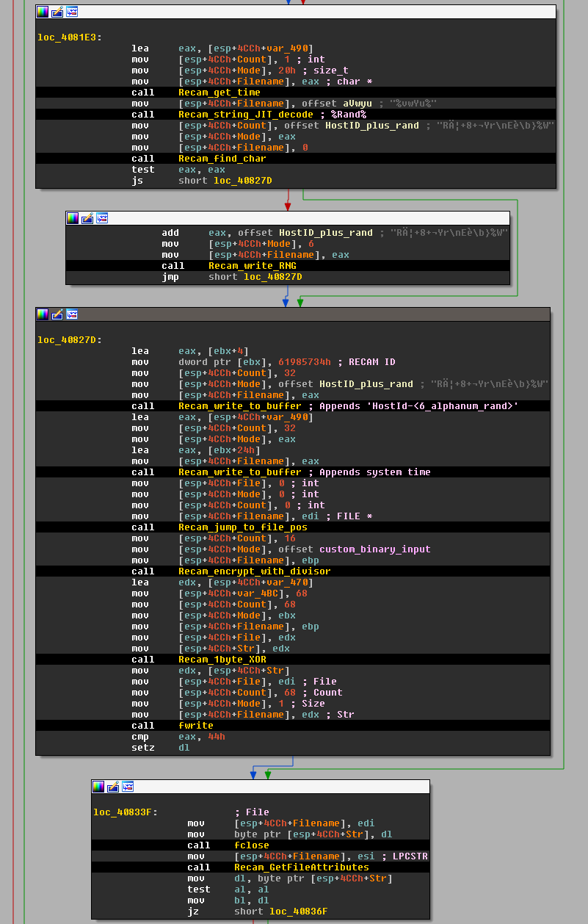Click color palette icon of loc_4081E3 node
Screen dimensions: 588x924
(43, 12)
